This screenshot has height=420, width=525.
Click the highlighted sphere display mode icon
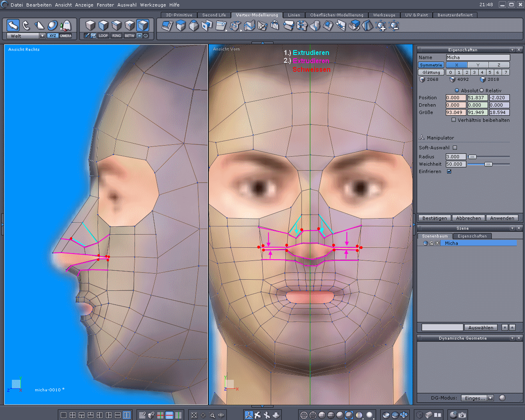click(349, 415)
